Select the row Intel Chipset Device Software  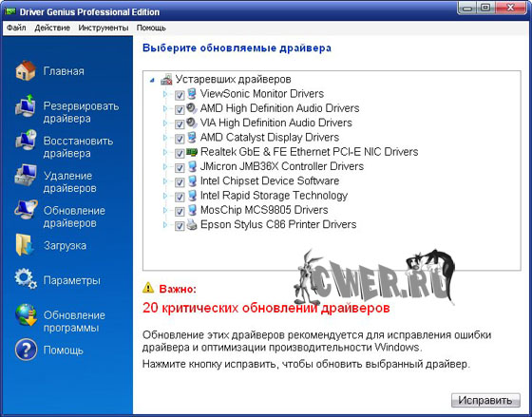click(x=270, y=181)
